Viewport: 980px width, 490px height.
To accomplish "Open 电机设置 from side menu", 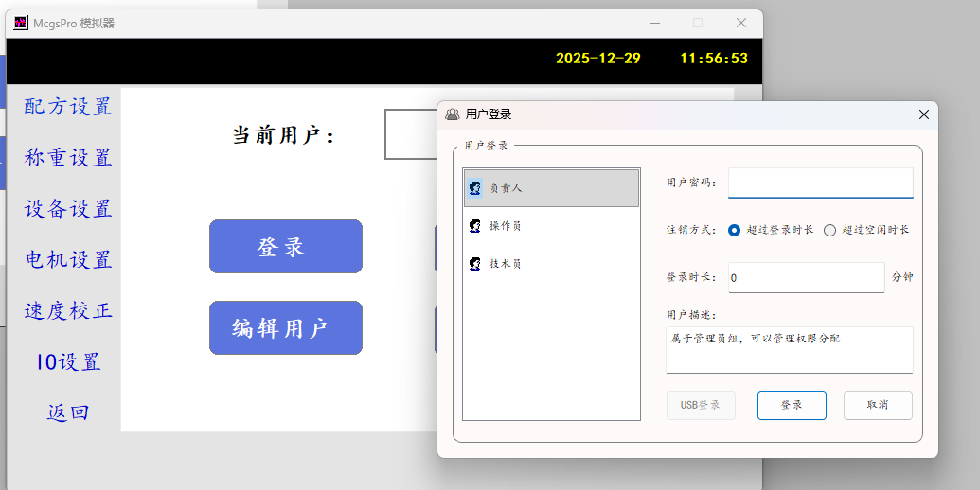I will point(67,260).
